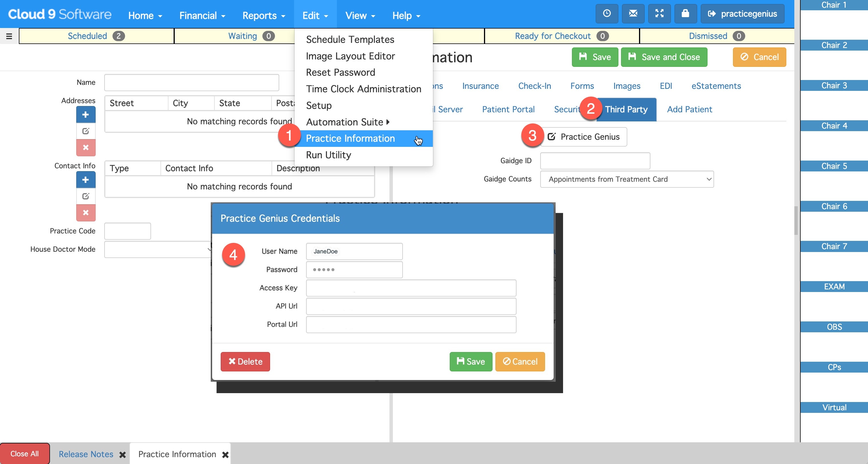Add a new address with plus icon
Viewport: 868px width, 464px height.
coord(86,115)
